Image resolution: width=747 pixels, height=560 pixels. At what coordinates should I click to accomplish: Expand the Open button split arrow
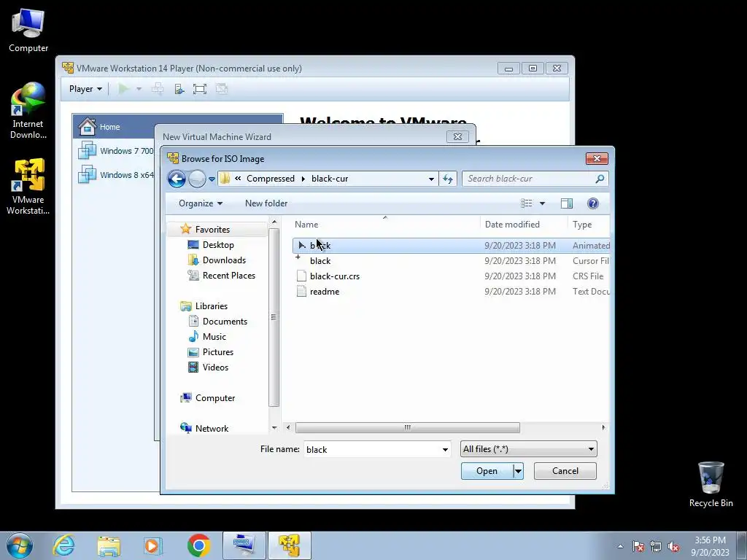(x=519, y=471)
